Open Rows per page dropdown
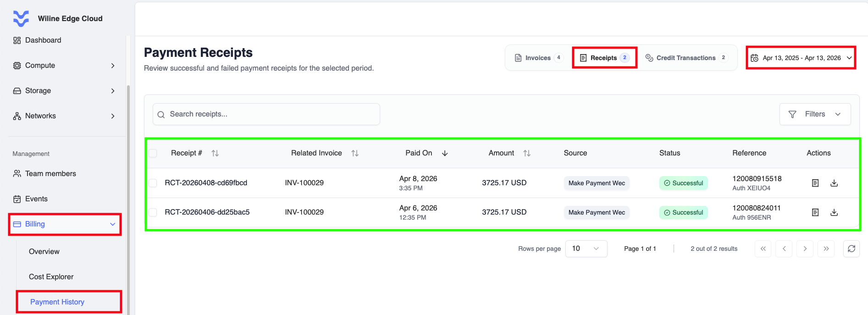868x315 pixels. click(x=586, y=249)
